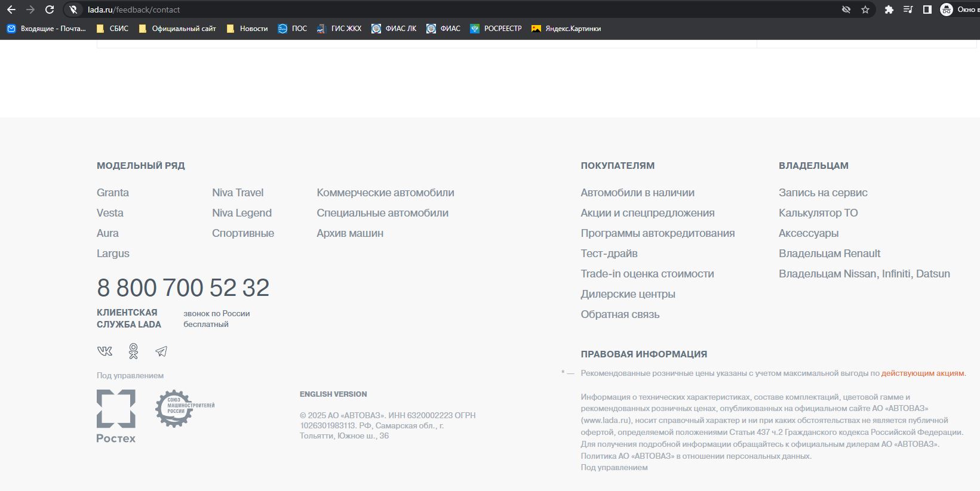980x491 pixels.
Task: Click the Союз машиностроителей России logo
Action: (185, 408)
